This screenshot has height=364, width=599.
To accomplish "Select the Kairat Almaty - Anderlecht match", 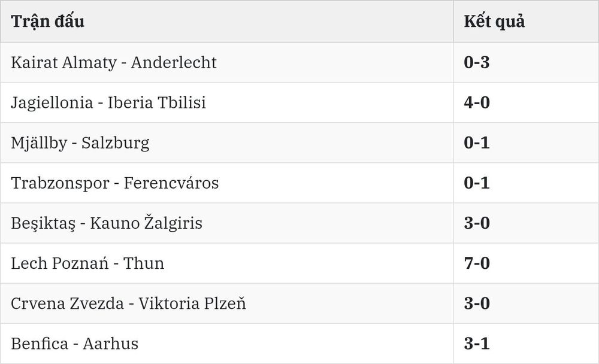I will click(113, 63).
